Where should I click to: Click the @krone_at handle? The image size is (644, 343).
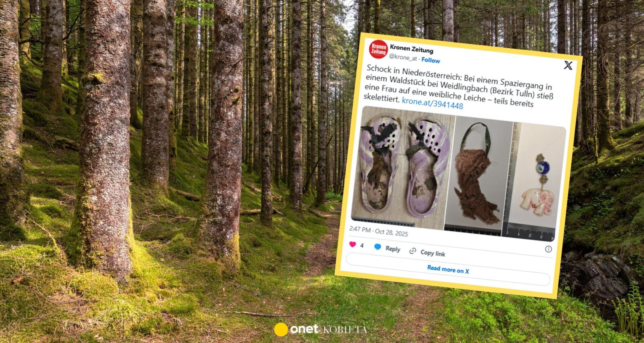(403, 57)
